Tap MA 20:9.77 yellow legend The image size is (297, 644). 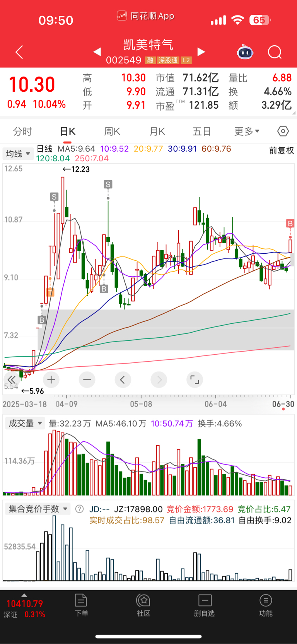pyautogui.click(x=148, y=149)
